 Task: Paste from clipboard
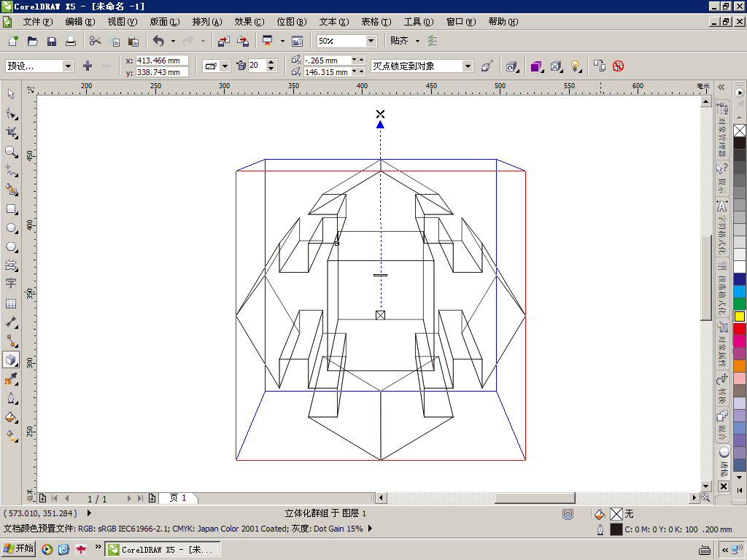click(x=133, y=41)
